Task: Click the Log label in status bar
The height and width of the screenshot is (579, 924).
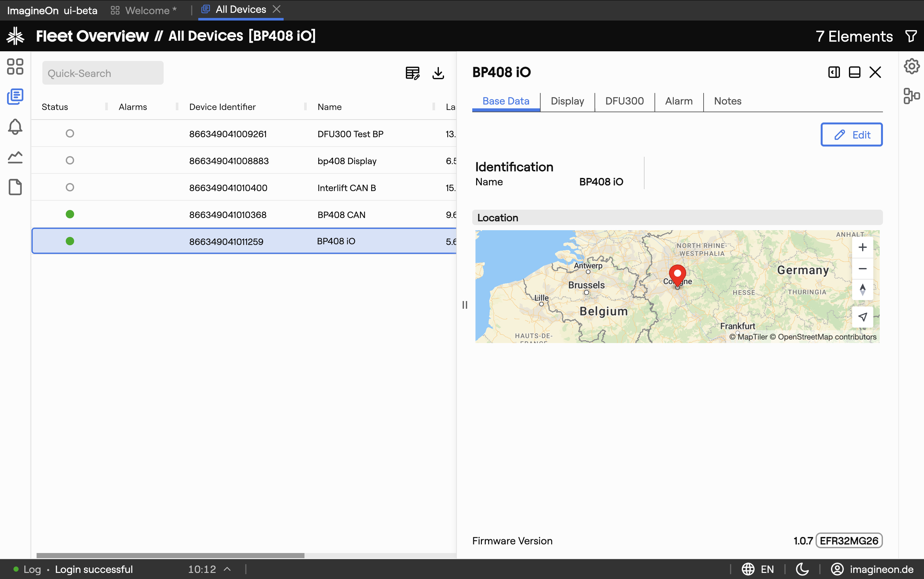Action: click(32, 569)
